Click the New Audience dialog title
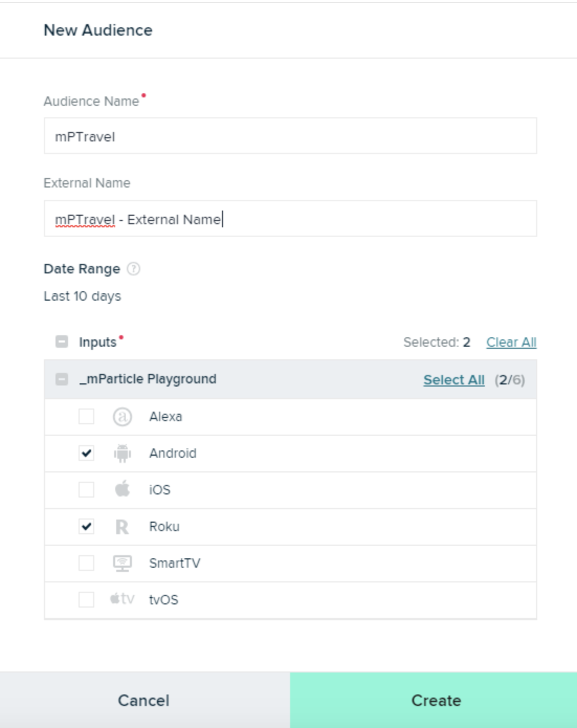577x728 pixels. click(x=98, y=30)
